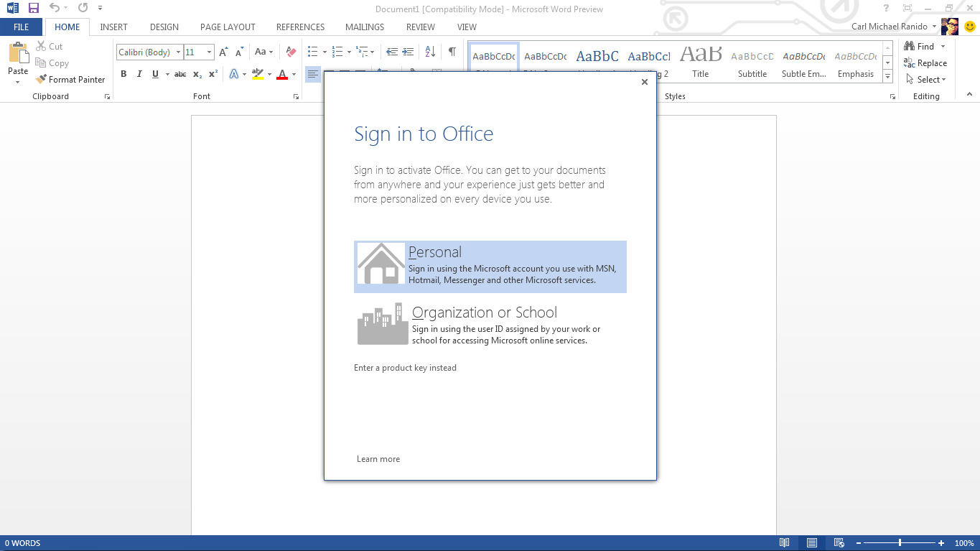Click the Grow Font icon
This screenshot has height=551, width=980.
223,52
